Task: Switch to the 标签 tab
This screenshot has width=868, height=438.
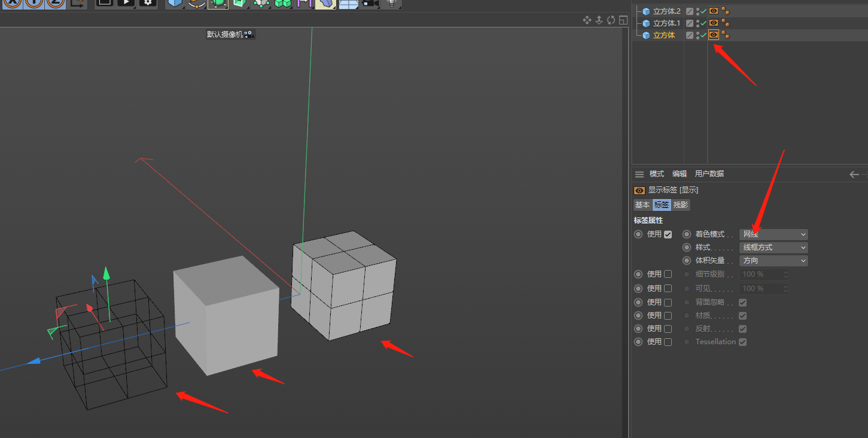Action: (x=662, y=205)
